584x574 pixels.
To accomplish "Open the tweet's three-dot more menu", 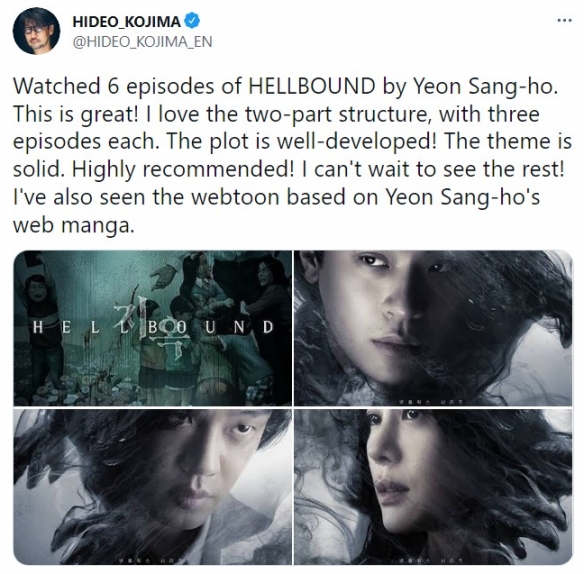I will point(564,20).
